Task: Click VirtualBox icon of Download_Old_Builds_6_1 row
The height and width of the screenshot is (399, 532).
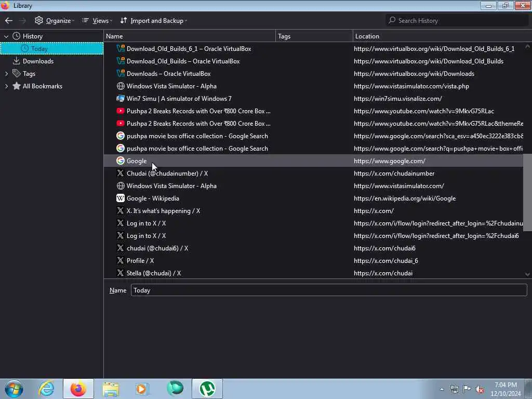Action: tap(121, 48)
